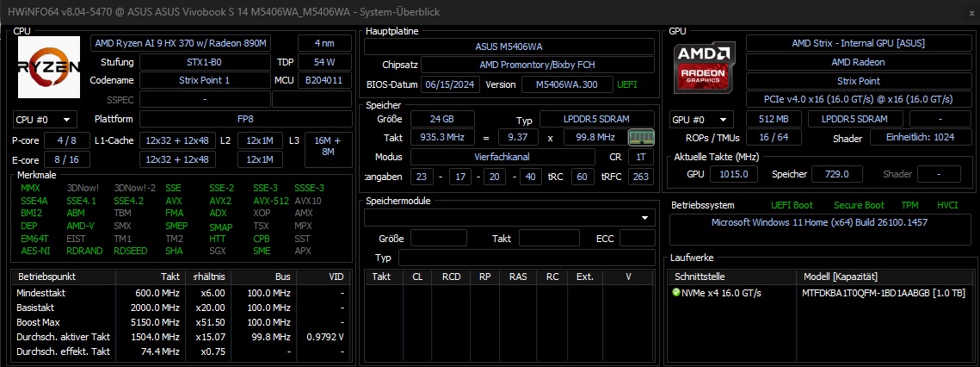
Task: Click the memory module icon beside 99.8 MHz
Action: (641, 137)
